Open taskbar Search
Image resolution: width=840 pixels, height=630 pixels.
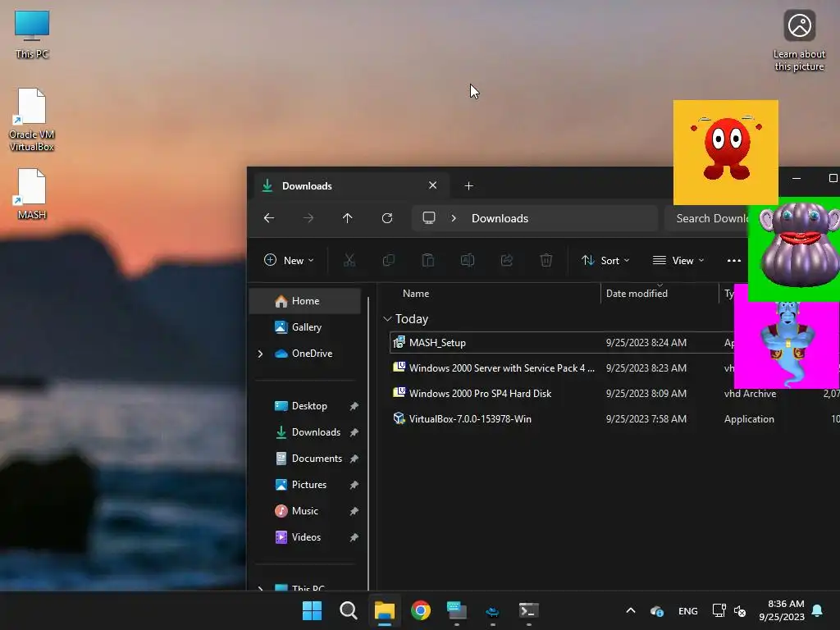pyautogui.click(x=348, y=610)
